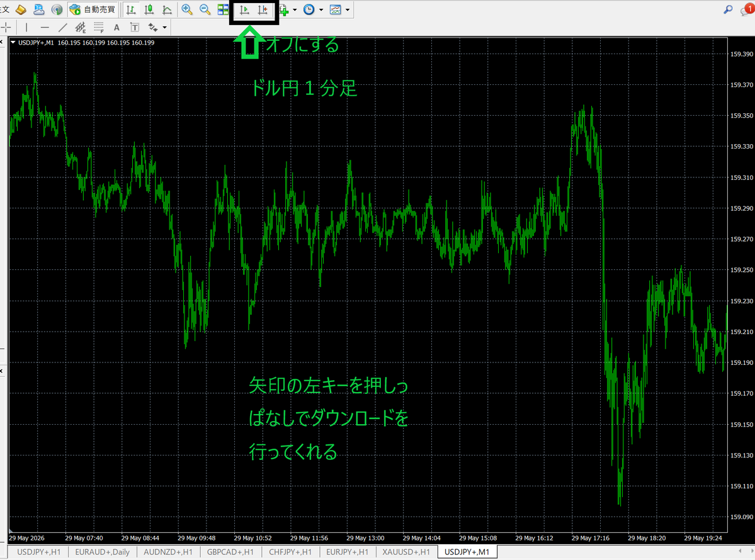Open the virtual hosting cloud icon
The height and width of the screenshot is (560, 755).
(x=39, y=9)
